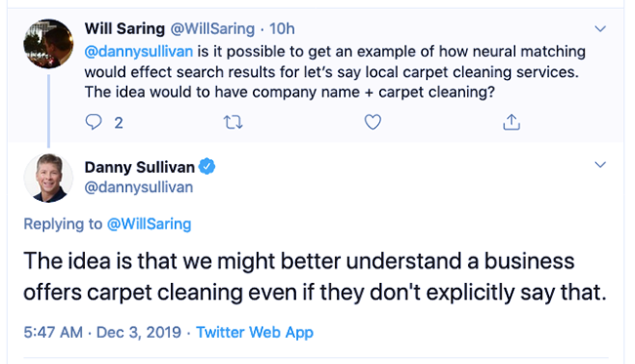Click Danny Sullivan's verified badge
This screenshot has height=364, width=635.
coord(207,166)
